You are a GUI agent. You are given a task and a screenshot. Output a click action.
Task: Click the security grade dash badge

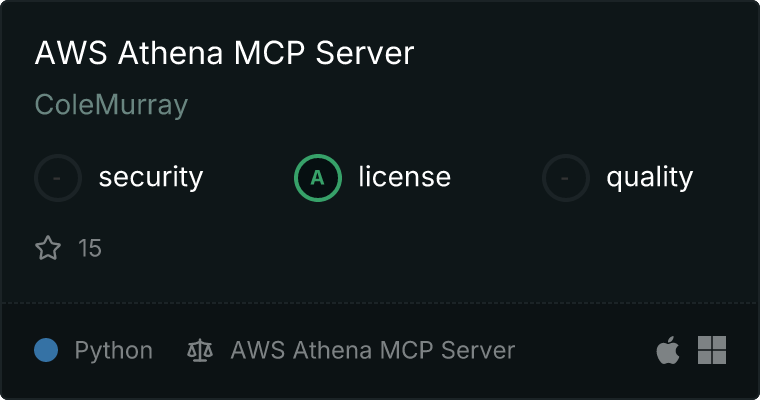[x=58, y=178]
